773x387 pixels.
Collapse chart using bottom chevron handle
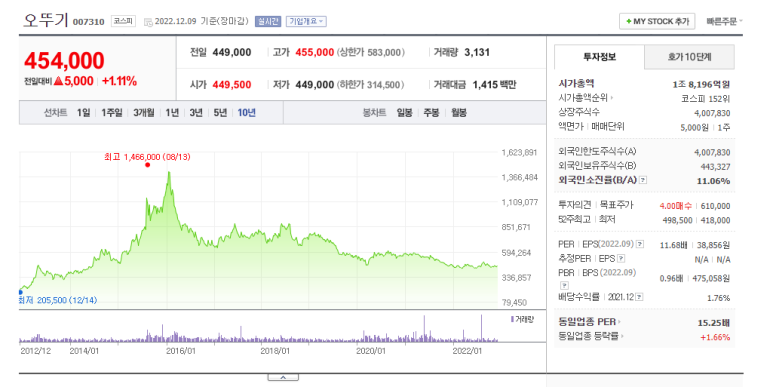pyautogui.click(x=283, y=377)
